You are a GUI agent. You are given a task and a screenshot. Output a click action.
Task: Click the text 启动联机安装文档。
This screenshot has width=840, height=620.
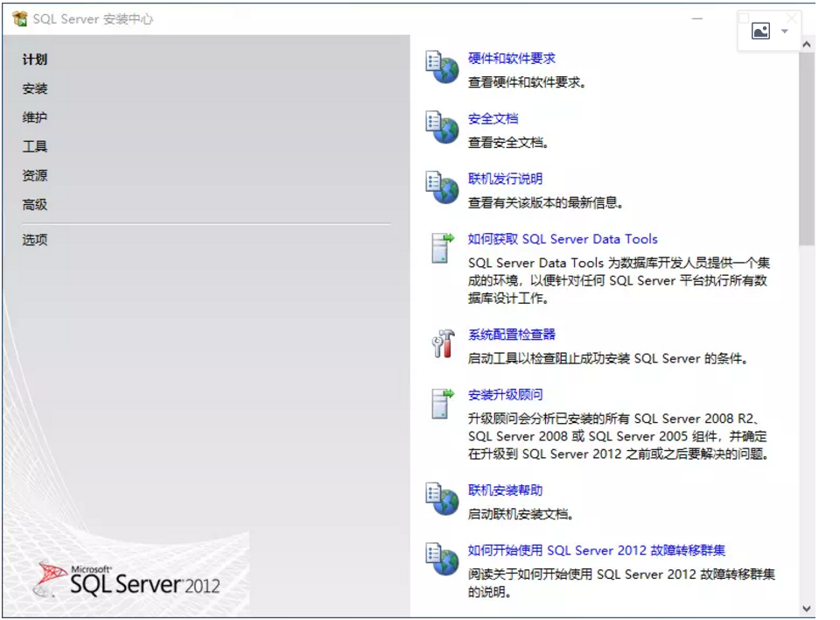pos(521,514)
